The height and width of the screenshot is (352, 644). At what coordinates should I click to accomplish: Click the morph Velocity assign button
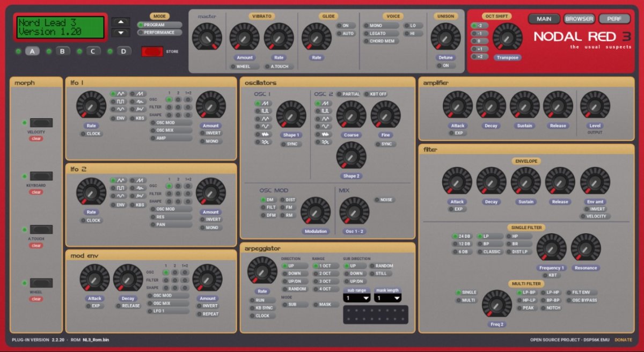[x=41, y=123]
